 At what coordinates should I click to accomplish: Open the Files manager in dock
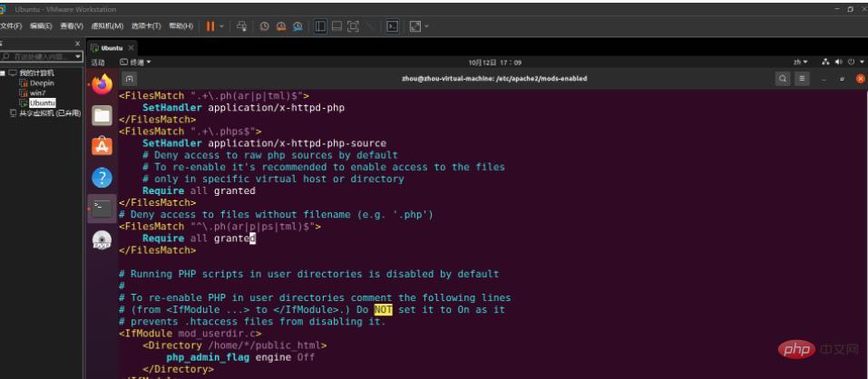[x=102, y=115]
